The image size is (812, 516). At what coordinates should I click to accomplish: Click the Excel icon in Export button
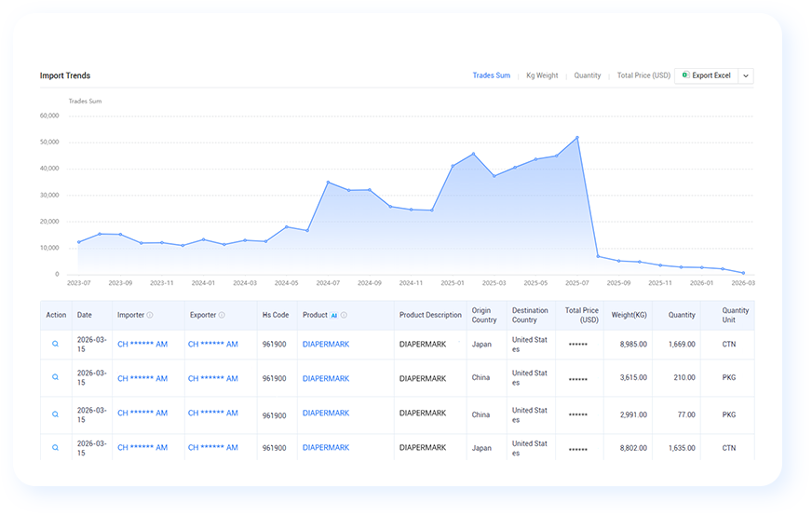tap(685, 75)
